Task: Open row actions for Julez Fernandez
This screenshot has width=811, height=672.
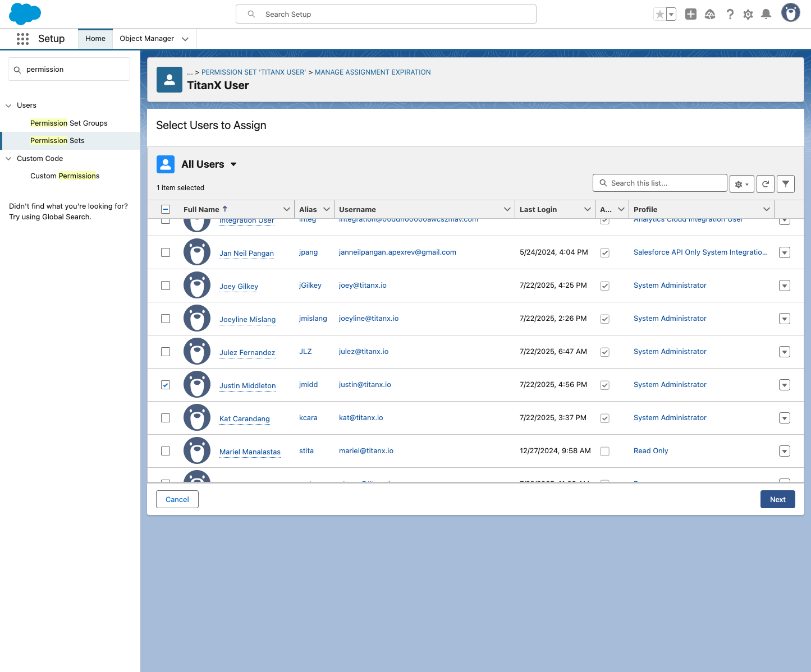Action: (785, 352)
